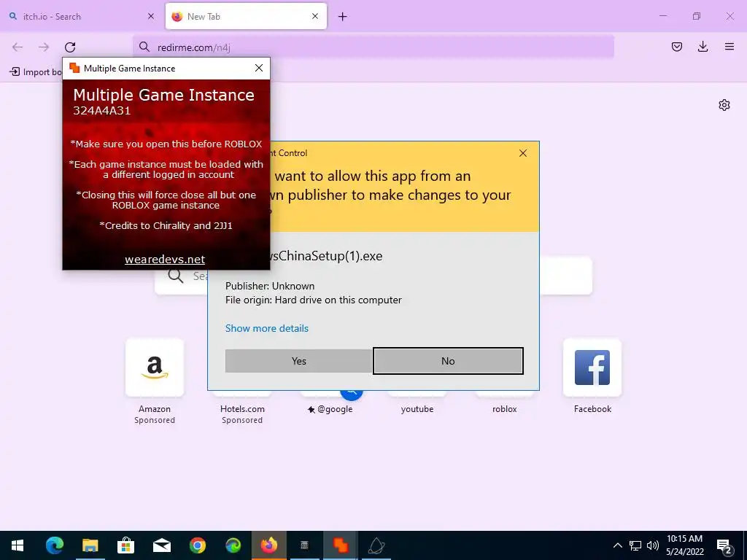The height and width of the screenshot is (560, 747).
Task: Click the taskbar clock showing 10:15 AM
Action: 684,545
